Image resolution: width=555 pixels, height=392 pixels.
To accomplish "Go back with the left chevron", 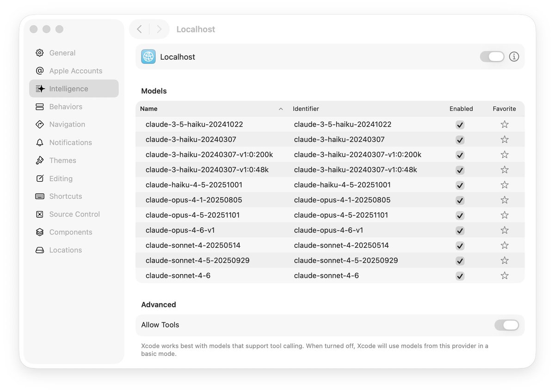I will 139,29.
